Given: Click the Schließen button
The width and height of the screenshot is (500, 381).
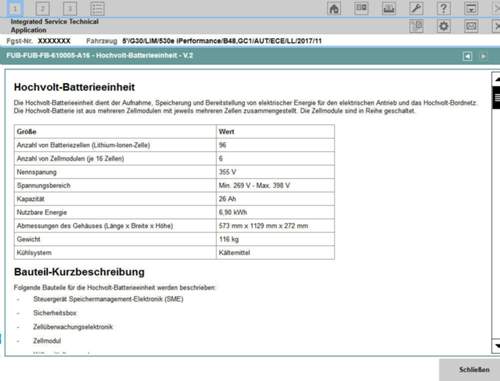Looking at the screenshot, I should (474, 370).
